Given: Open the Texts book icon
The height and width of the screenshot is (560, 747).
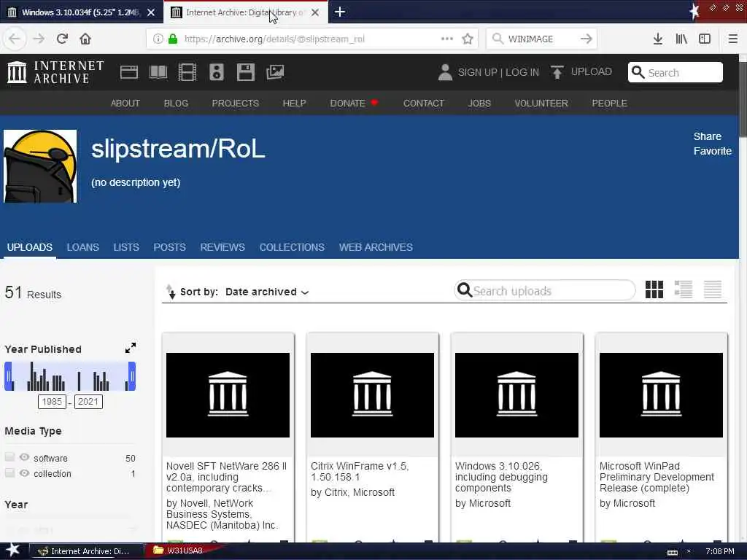Looking at the screenshot, I should click(x=158, y=72).
